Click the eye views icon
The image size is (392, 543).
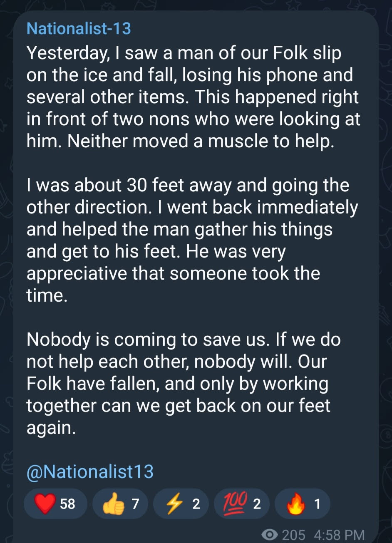tap(272, 534)
